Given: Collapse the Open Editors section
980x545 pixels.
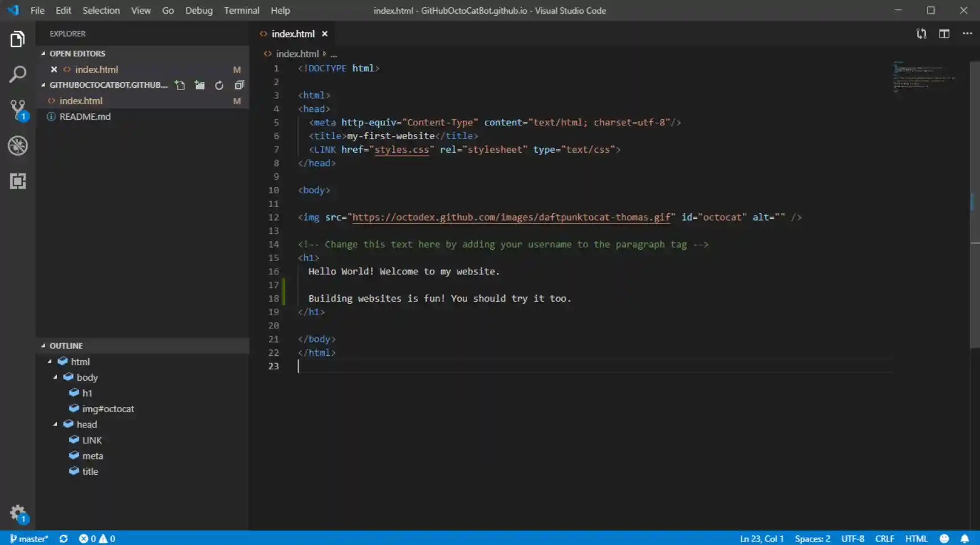Looking at the screenshot, I should point(43,54).
